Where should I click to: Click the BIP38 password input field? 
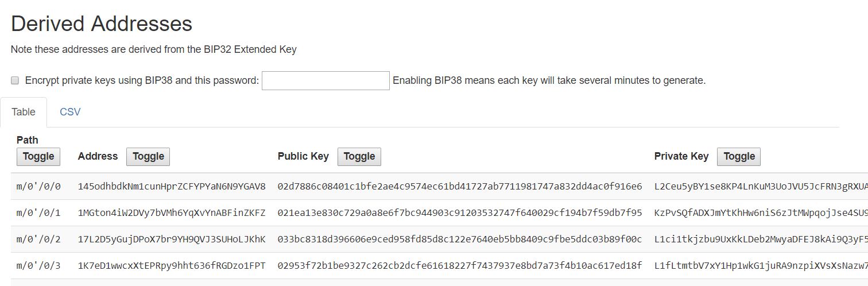click(x=325, y=80)
